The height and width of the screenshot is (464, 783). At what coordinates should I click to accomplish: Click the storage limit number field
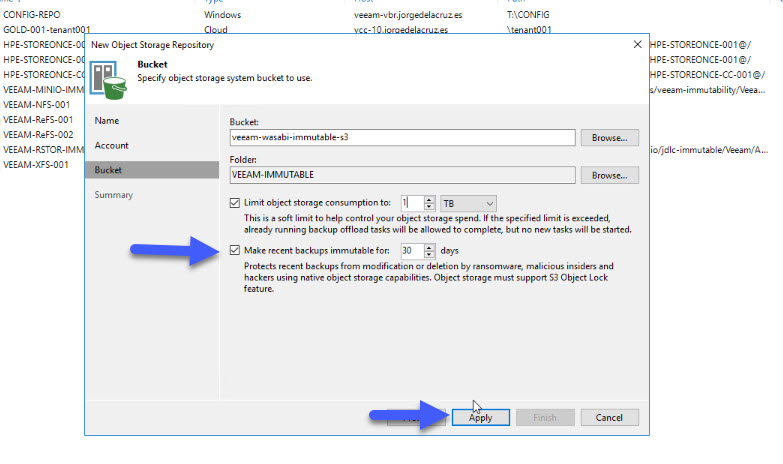point(412,203)
